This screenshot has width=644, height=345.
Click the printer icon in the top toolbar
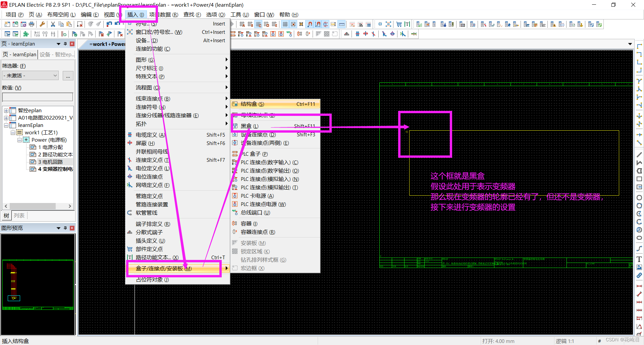(32, 24)
